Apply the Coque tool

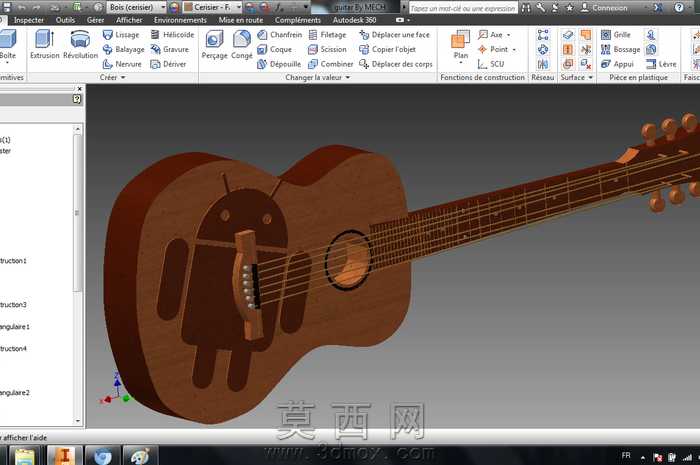(274, 49)
